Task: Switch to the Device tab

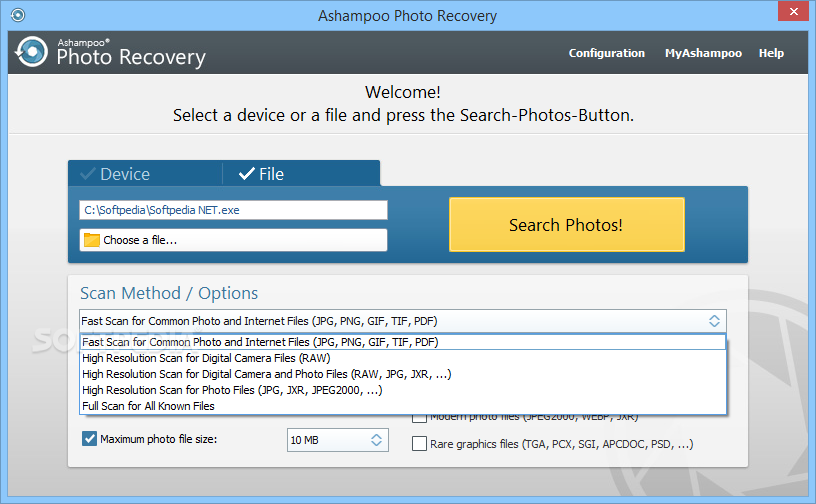Action: (x=145, y=174)
